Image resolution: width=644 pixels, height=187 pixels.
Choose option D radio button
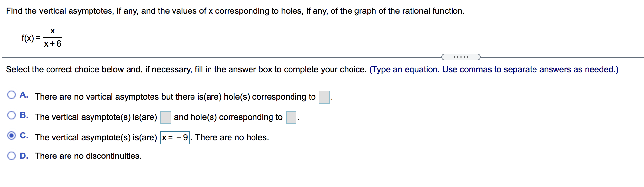coord(11,156)
